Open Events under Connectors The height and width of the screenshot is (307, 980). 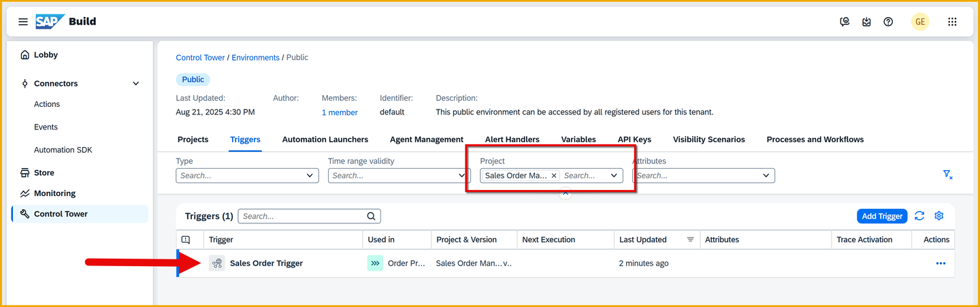tap(46, 127)
